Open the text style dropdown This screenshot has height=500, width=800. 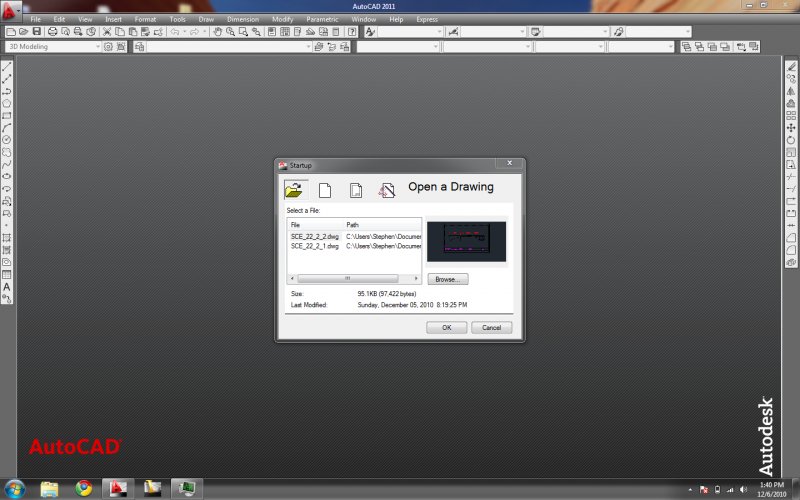(410, 32)
